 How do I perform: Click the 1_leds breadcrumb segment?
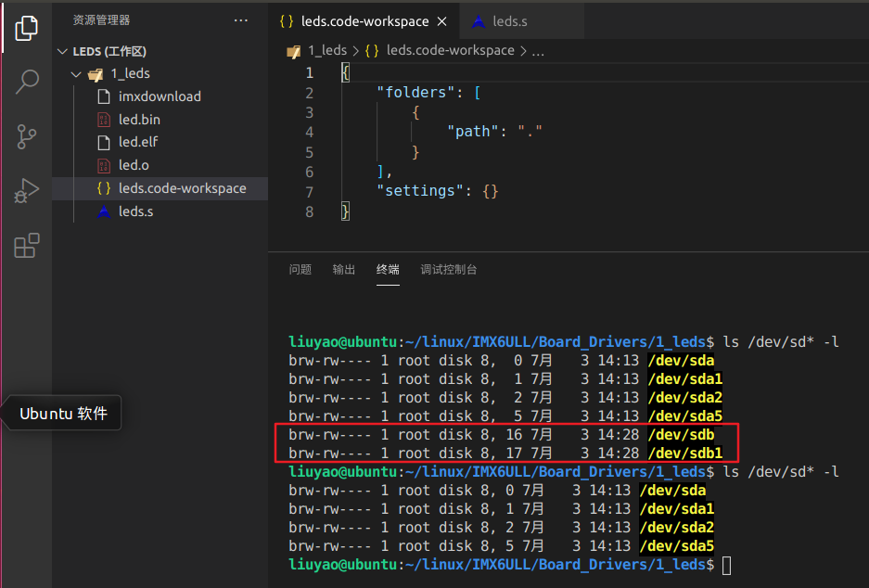327,50
